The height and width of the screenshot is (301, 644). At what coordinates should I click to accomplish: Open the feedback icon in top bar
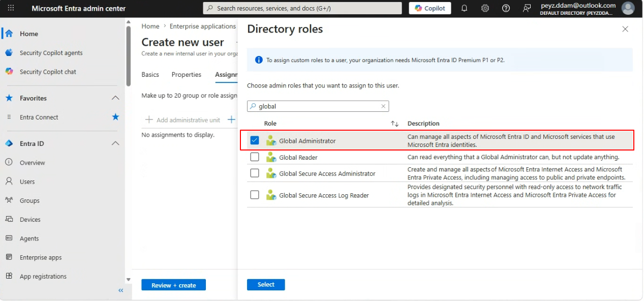click(x=527, y=8)
